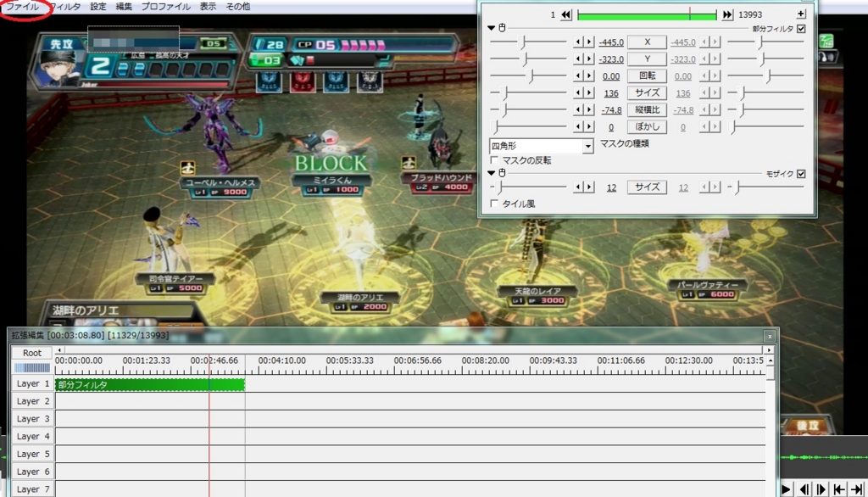The height and width of the screenshot is (497, 868).
Task: Increase 縦横比 value with right arrow
Action: 589,109
